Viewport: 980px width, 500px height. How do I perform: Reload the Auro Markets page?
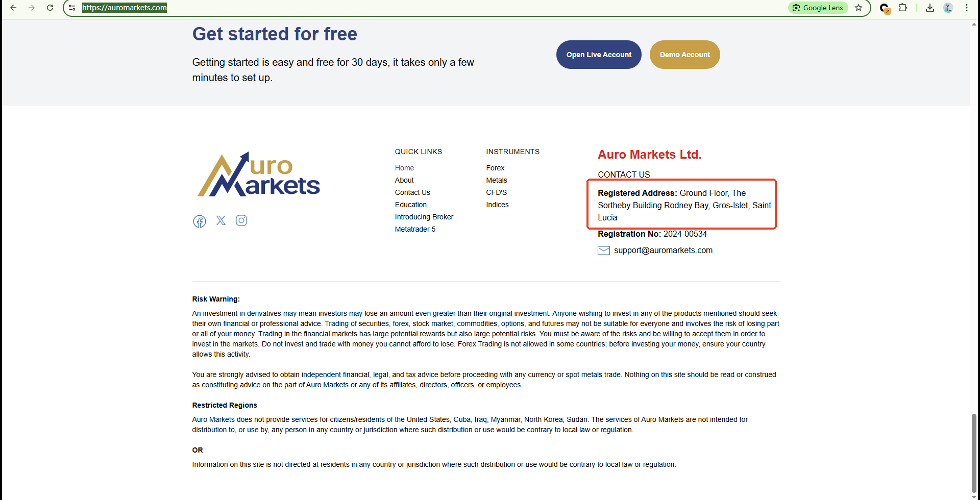50,8
